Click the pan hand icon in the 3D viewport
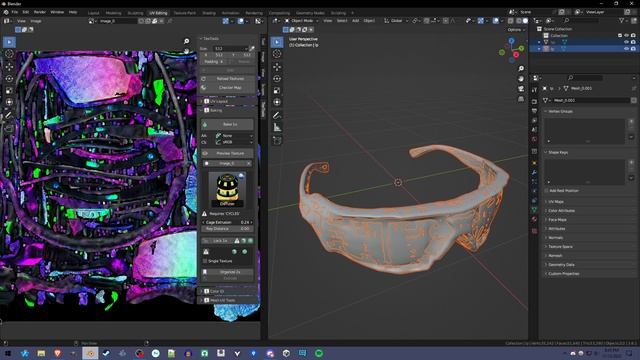This screenshot has height=360, width=640. [x=521, y=78]
